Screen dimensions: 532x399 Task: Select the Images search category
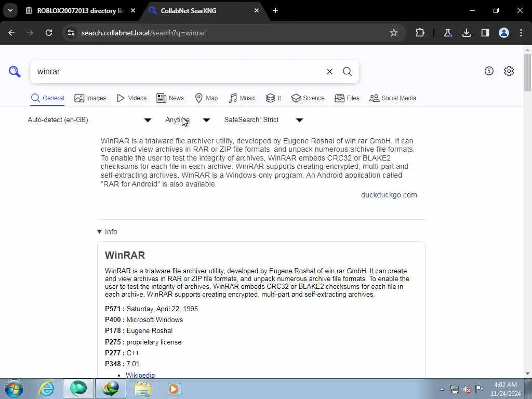(90, 98)
